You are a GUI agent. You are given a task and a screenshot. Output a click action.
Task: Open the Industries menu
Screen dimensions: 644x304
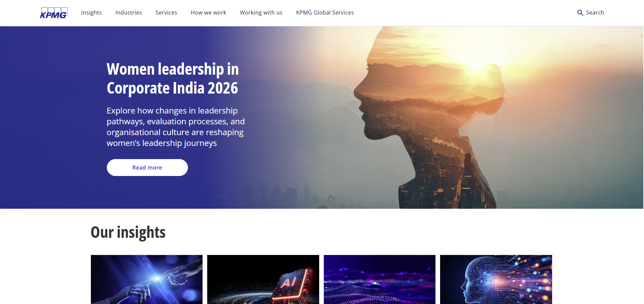(128, 12)
